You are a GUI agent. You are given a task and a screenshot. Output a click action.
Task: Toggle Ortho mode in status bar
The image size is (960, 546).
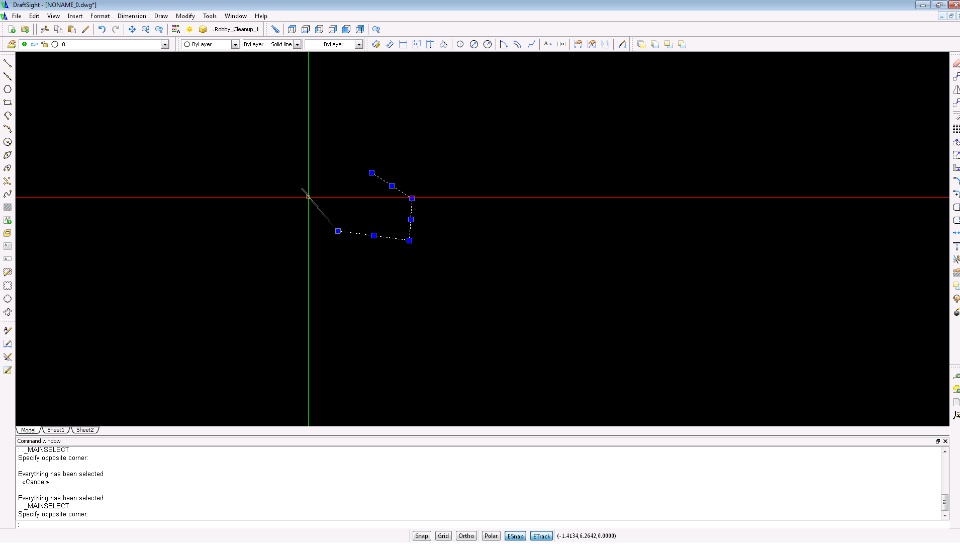(x=466, y=536)
